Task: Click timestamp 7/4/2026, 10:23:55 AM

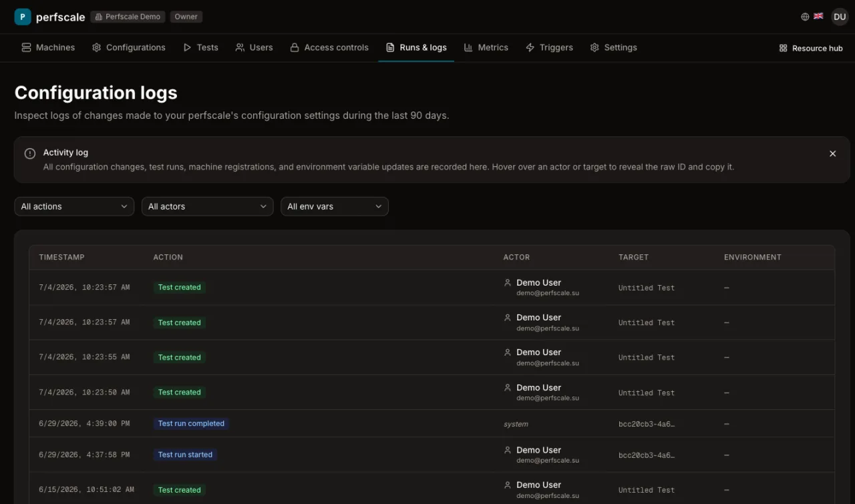Action: [84, 357]
